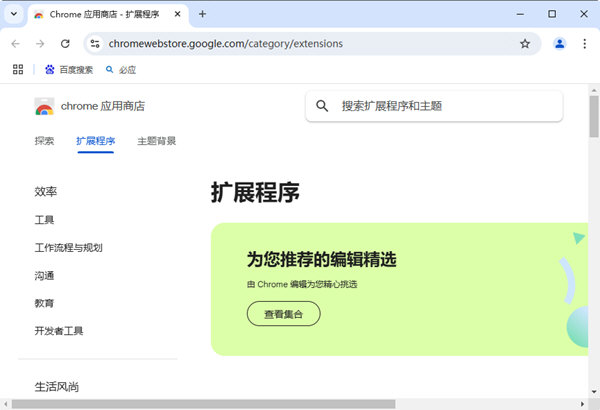Open the Chrome profile avatar
Viewport: 600px width, 410px height.
[x=559, y=44]
